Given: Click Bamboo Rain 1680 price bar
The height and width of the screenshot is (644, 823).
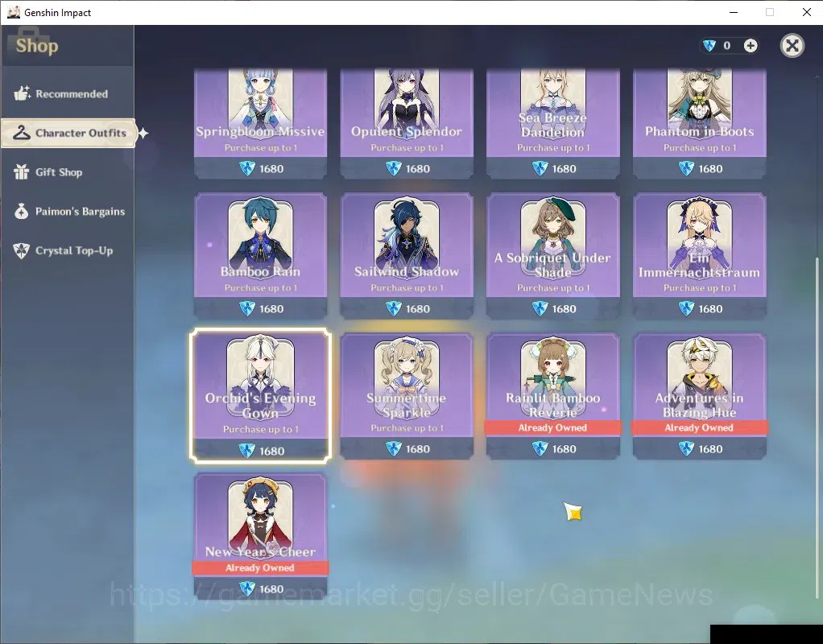Looking at the screenshot, I should click(260, 308).
